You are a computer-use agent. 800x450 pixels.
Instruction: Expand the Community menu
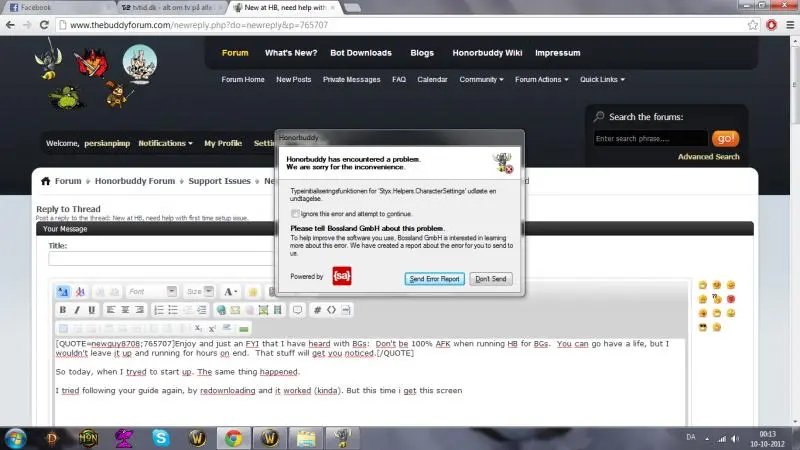pyautogui.click(x=481, y=80)
